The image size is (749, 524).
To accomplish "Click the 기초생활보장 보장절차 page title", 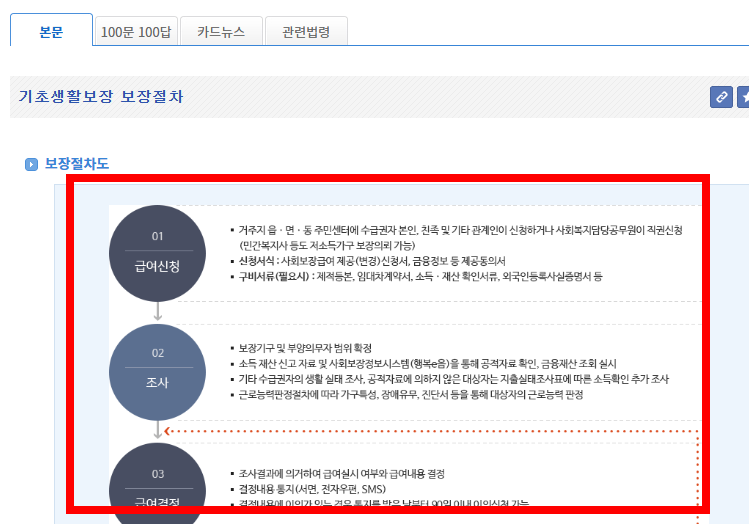I will pyautogui.click(x=101, y=96).
